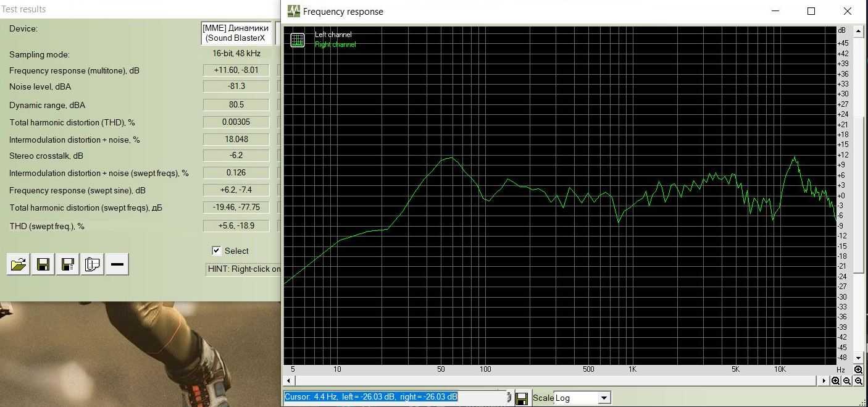This screenshot has height=407, width=868.
Task: Click the rightmost magnifier in the bottom corner
Action: pos(859,381)
